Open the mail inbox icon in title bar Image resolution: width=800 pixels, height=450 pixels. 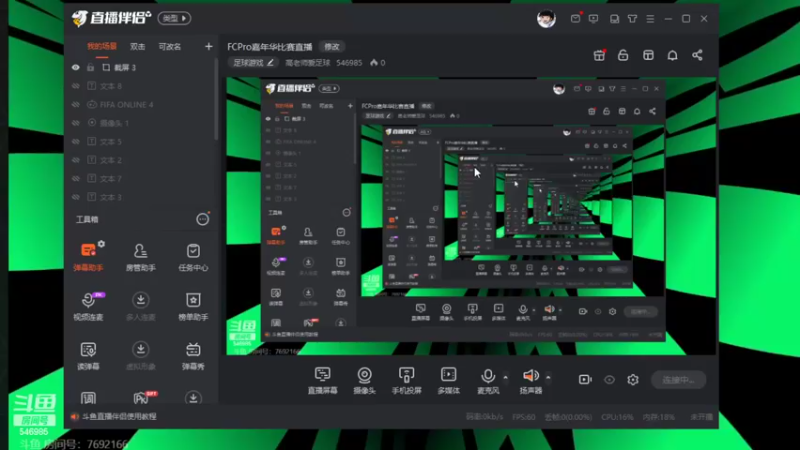[576, 18]
